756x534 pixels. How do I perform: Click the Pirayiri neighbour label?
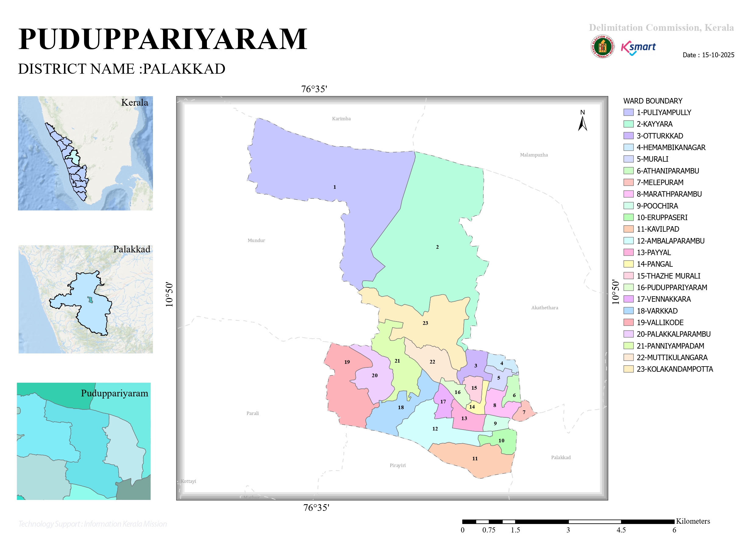[x=397, y=465]
